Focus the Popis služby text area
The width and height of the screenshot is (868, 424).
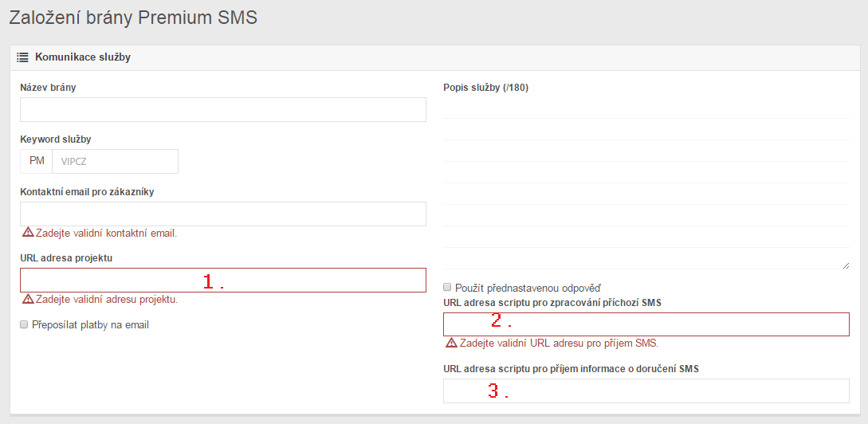pos(646,183)
